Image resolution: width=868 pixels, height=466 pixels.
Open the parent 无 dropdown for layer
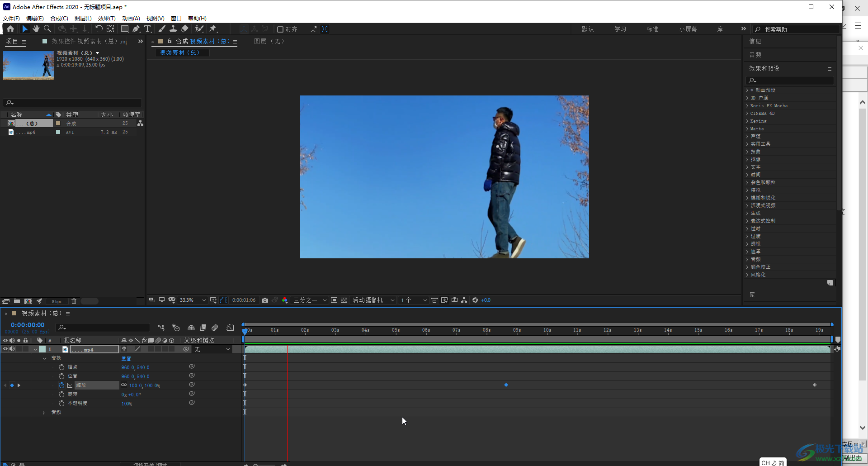(212, 349)
